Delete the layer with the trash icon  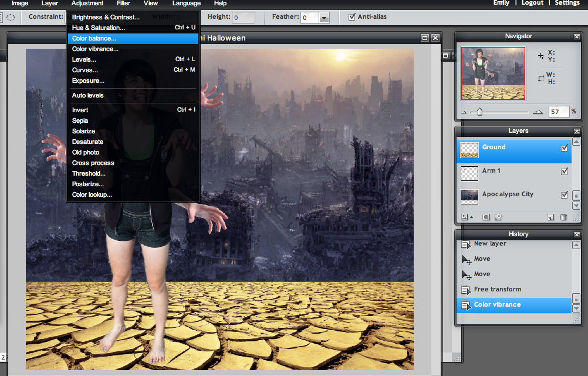pos(563,217)
